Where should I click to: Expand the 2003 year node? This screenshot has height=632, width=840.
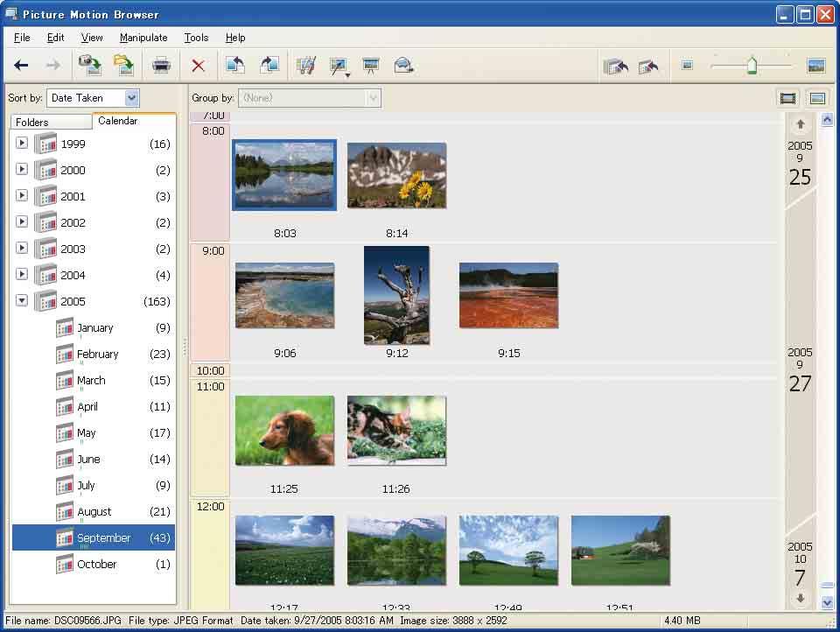coord(21,249)
